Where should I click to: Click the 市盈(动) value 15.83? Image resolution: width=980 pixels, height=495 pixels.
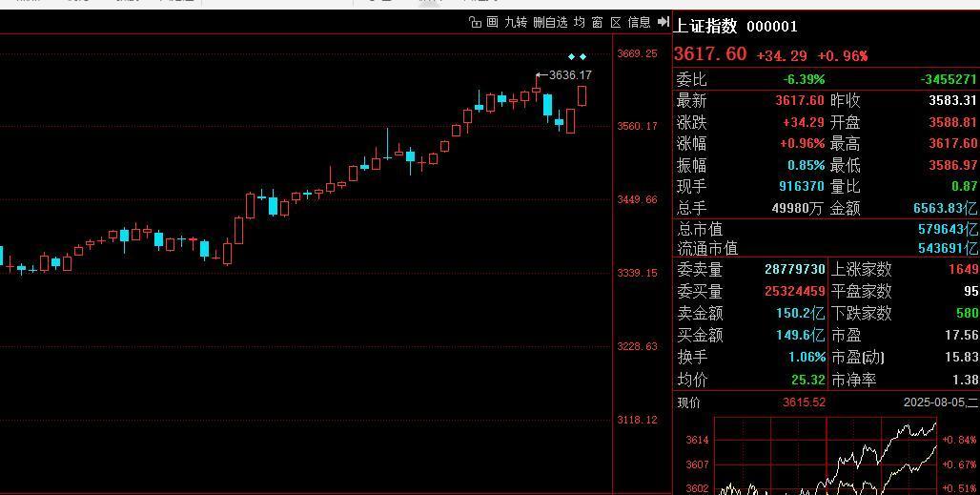(x=962, y=357)
